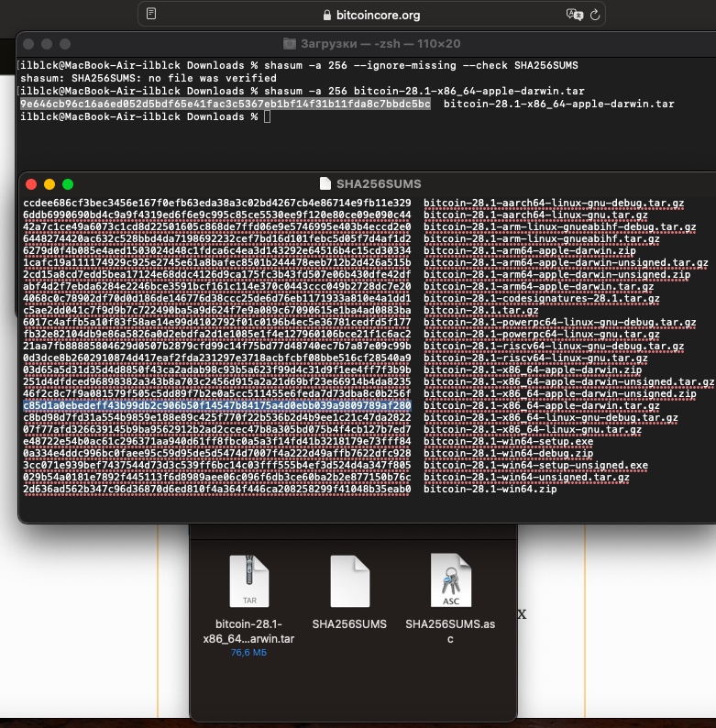This screenshot has height=728, width=716.
Task: Click the SHA256SUMS window title text
Action: [x=379, y=184]
